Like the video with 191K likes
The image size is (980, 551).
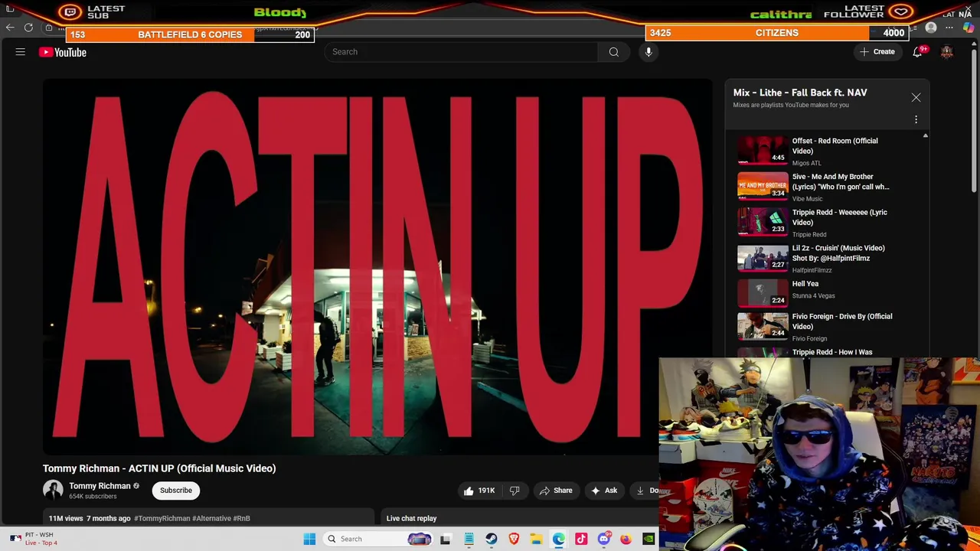coord(479,491)
